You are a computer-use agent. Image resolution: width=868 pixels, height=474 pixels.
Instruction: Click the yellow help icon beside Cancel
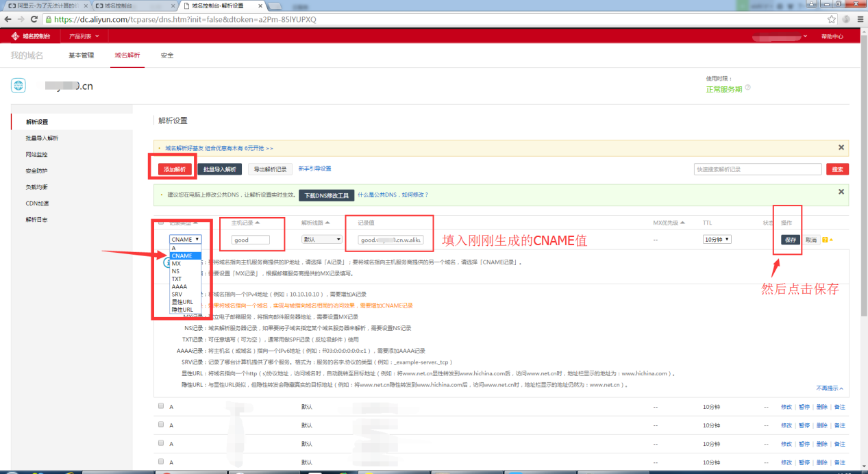coord(825,240)
